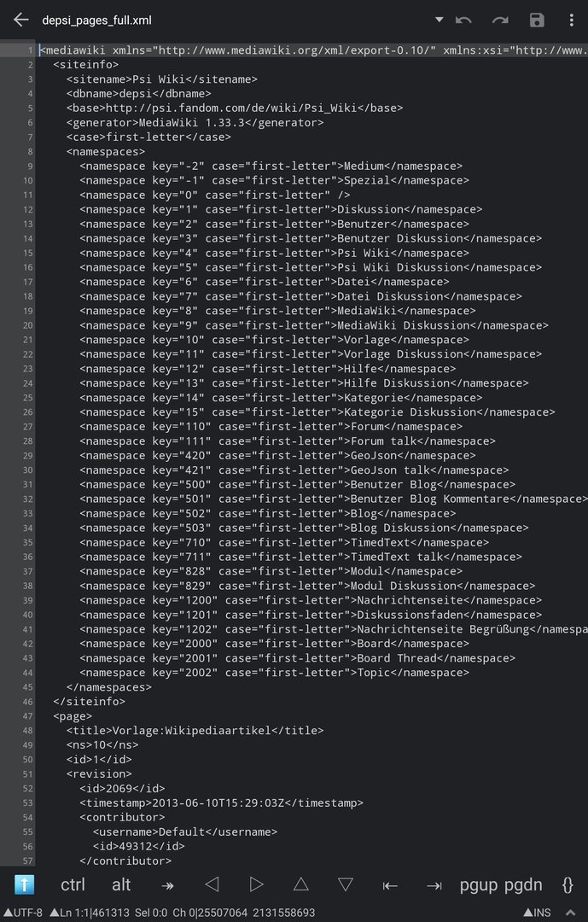Tap the pgdn button
Screen dimensions: 588x922
(x=523, y=885)
